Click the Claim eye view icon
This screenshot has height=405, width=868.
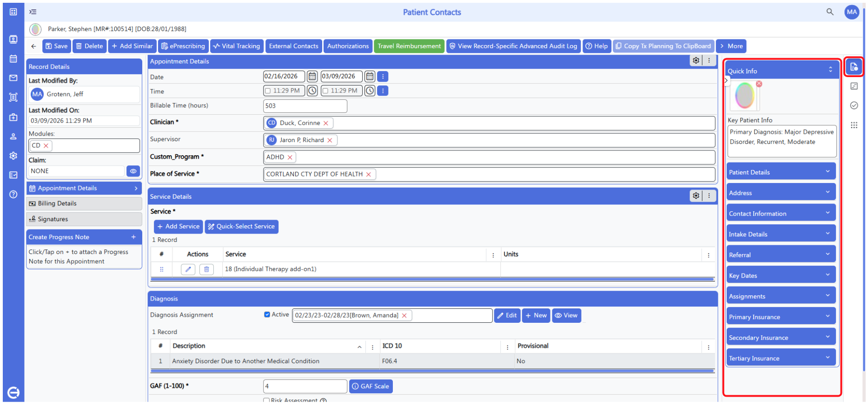coord(133,171)
